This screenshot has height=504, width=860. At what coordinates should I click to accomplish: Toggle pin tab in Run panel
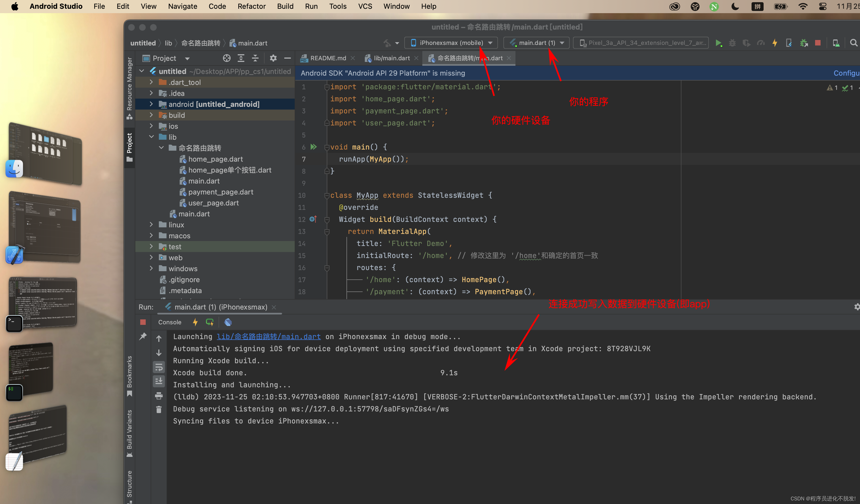point(143,336)
